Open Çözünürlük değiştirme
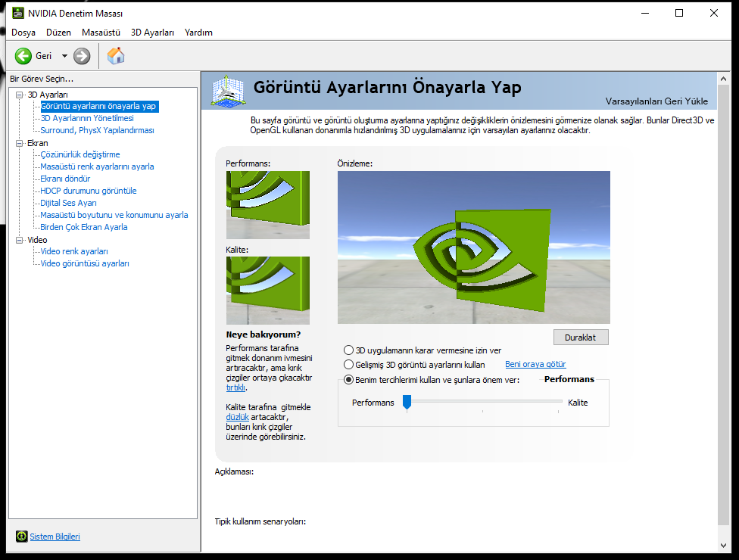 pyautogui.click(x=80, y=154)
